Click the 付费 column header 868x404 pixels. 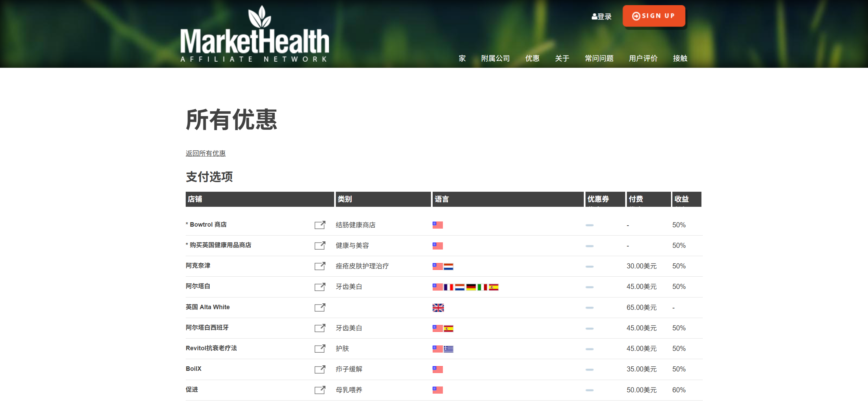click(649, 199)
